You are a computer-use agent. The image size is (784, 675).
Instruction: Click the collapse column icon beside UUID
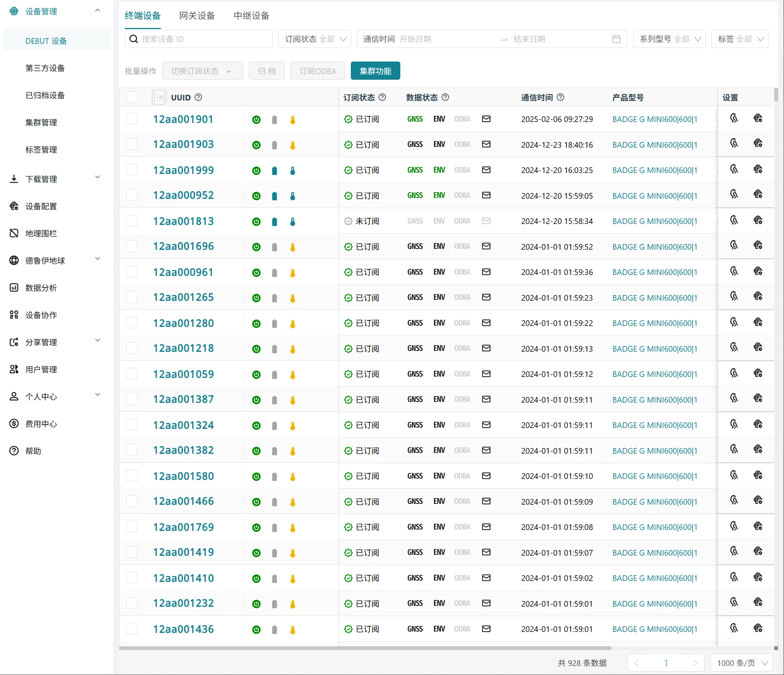pos(159,97)
